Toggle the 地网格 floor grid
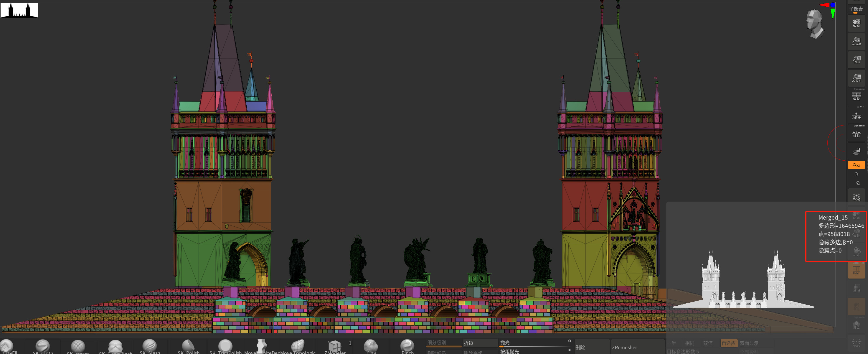 click(x=856, y=115)
